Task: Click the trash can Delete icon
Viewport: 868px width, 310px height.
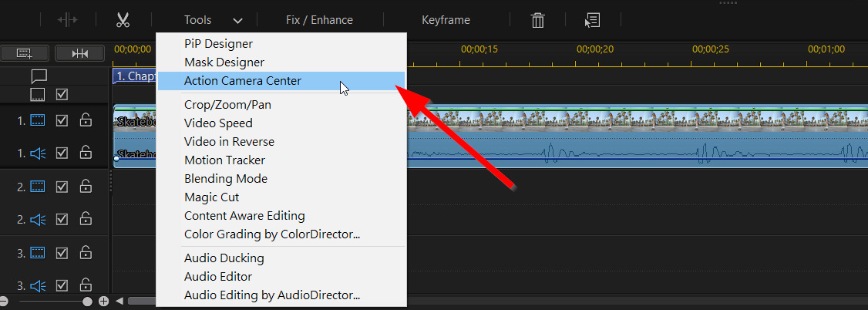Action: [537, 21]
